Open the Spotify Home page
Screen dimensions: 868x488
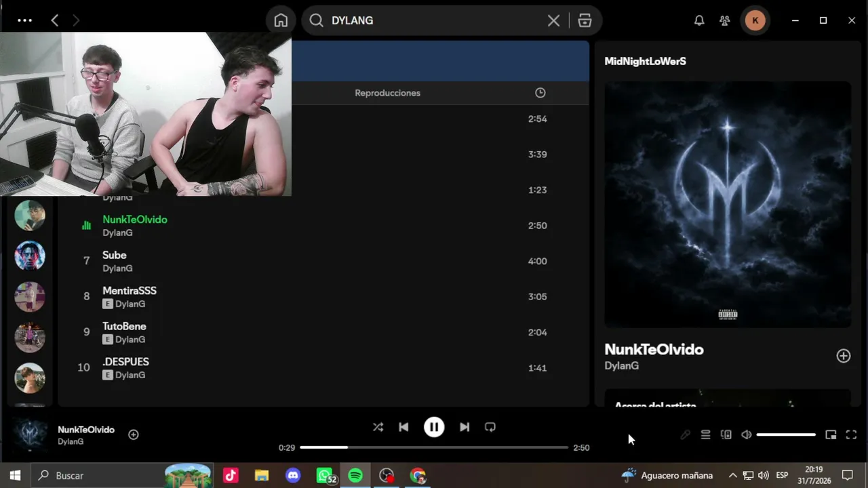coord(281,20)
